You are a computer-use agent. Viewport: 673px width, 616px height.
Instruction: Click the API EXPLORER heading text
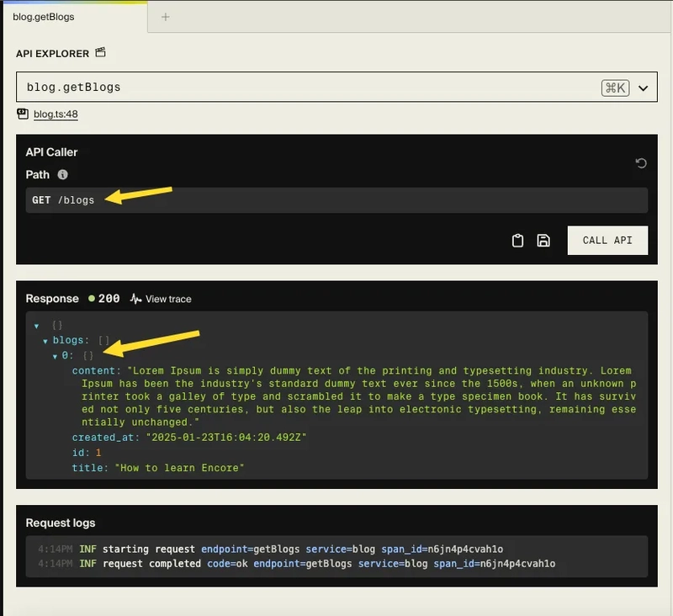[x=52, y=54]
